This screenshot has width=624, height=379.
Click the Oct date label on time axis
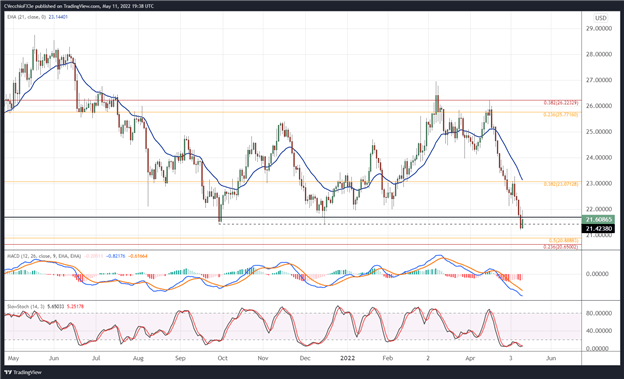[222, 358]
